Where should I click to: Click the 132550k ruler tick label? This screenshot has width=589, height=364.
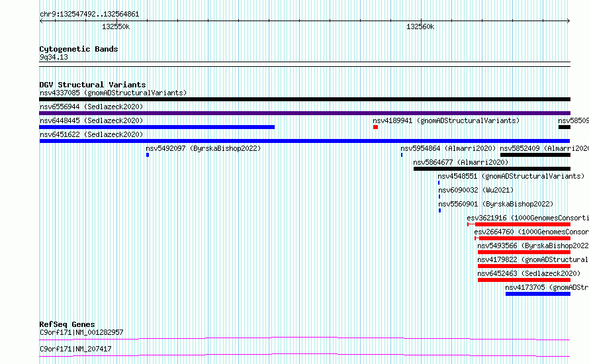coord(116,26)
